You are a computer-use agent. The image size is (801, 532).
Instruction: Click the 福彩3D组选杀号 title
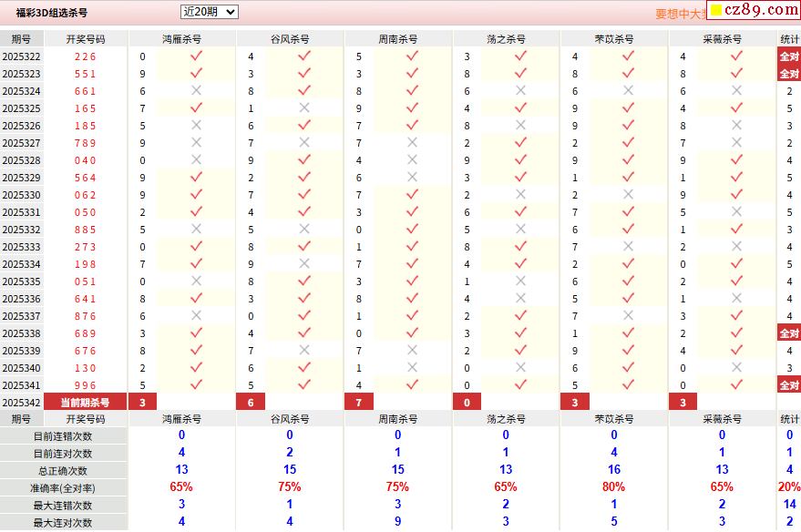52,13
